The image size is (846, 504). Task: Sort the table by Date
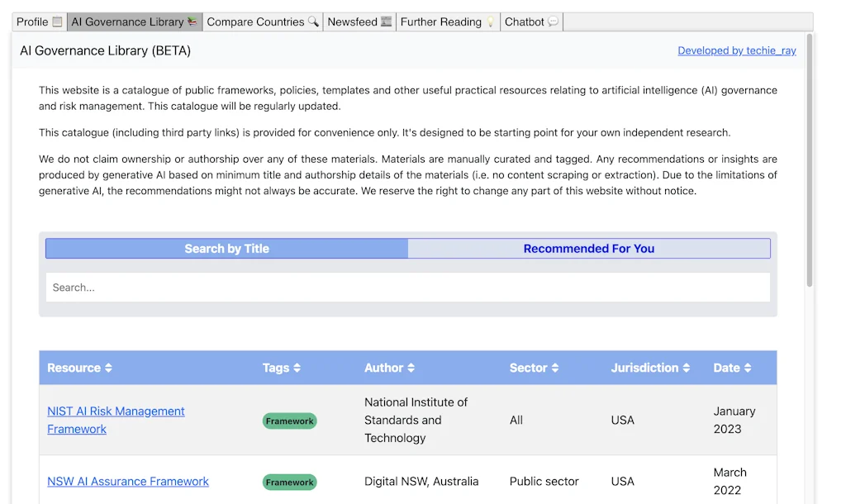tap(732, 368)
